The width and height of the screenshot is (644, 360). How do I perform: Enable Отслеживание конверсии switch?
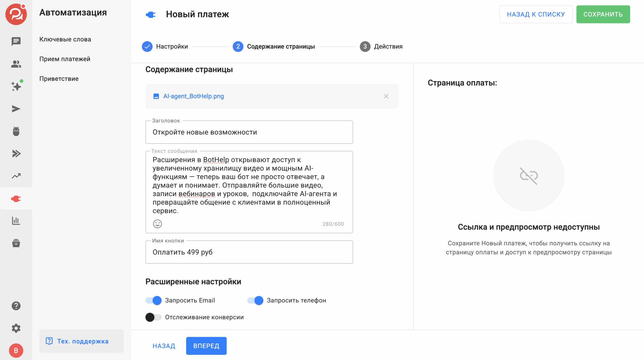coord(154,317)
